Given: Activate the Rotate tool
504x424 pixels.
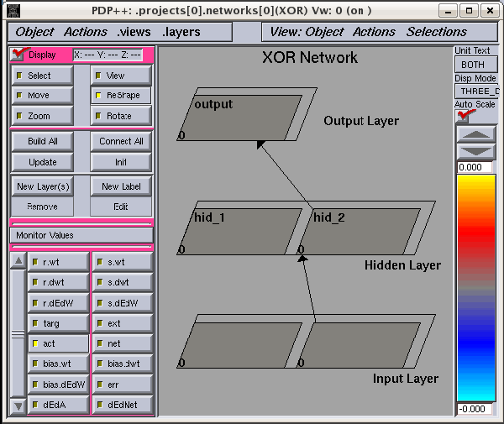Looking at the screenshot, I should pyautogui.click(x=121, y=116).
